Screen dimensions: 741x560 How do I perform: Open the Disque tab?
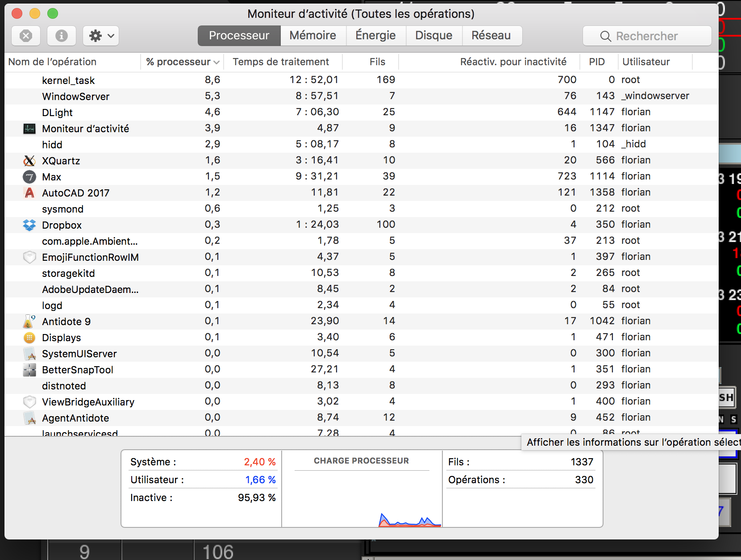[x=433, y=36]
